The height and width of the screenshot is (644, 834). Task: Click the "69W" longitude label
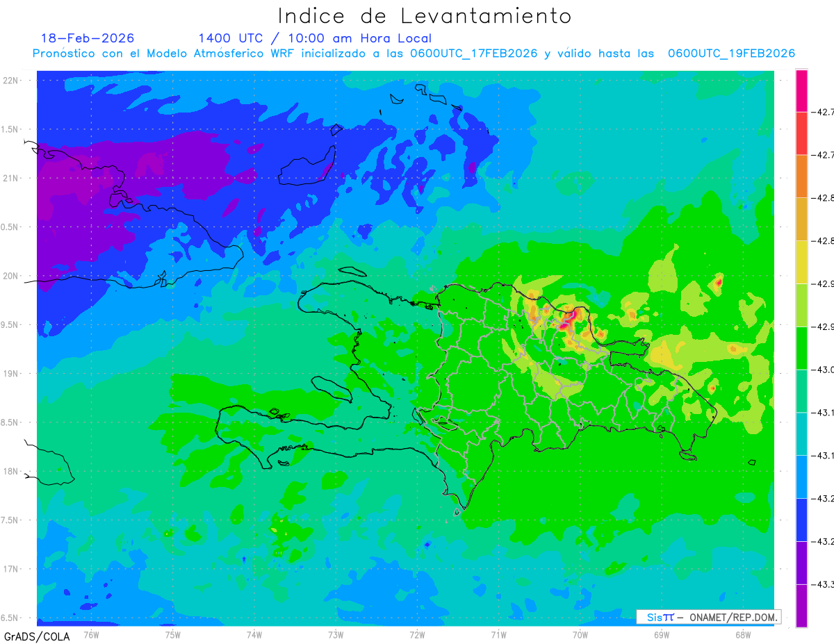662,634
